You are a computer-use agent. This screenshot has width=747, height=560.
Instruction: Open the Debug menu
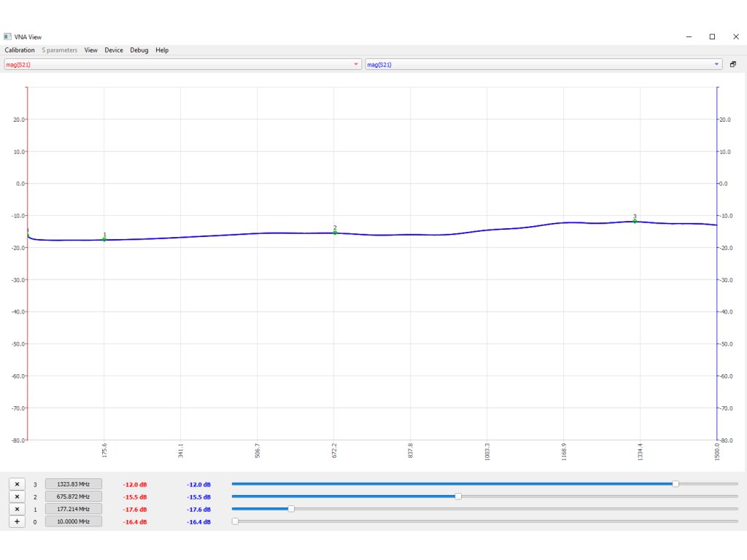[x=139, y=50]
